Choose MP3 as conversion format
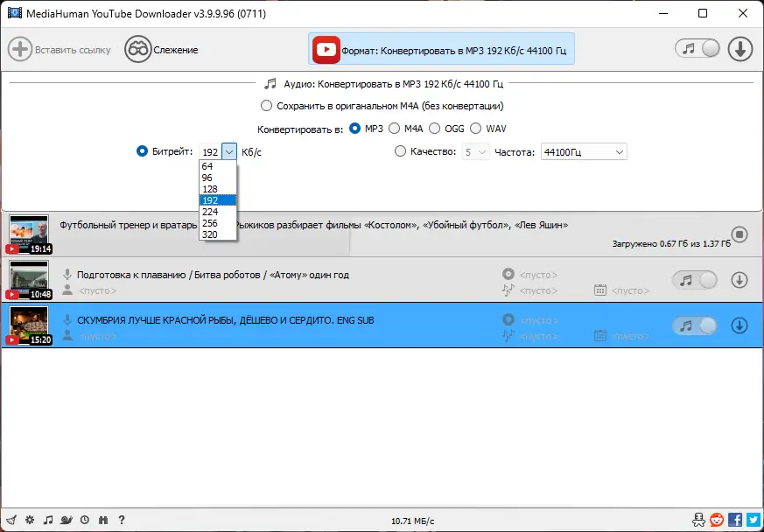Viewport: 764px width, 532px height. [x=355, y=129]
